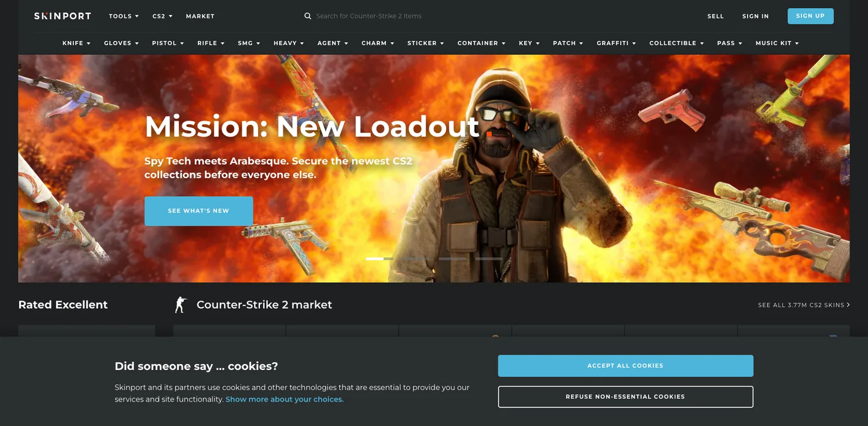The image size is (868, 426).
Task: Click the Skinport logo
Action: [62, 16]
